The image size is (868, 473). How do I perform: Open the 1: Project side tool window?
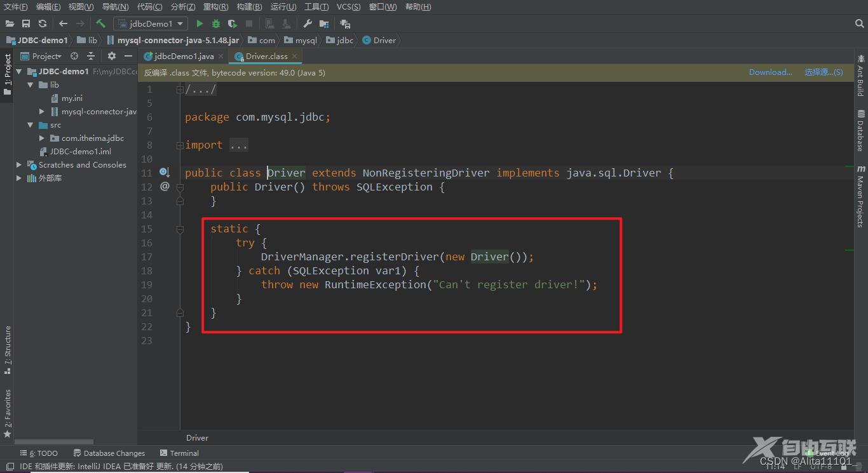click(x=7, y=75)
